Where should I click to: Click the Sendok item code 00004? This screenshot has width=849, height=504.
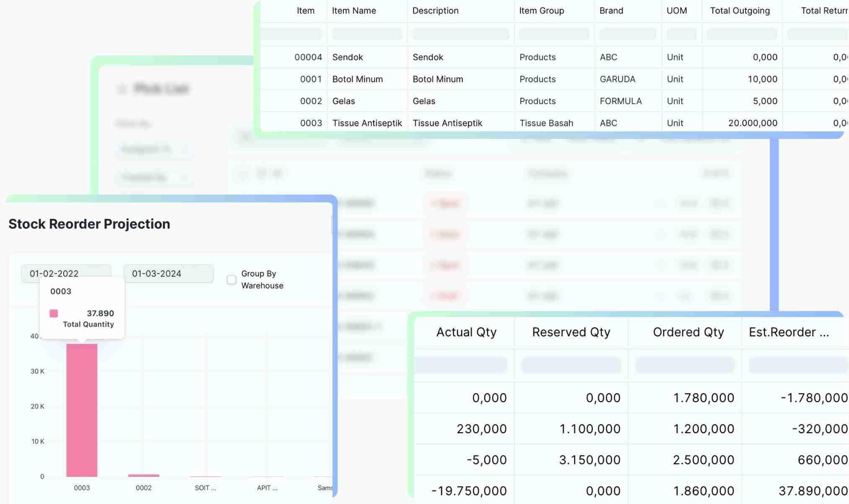coord(308,57)
